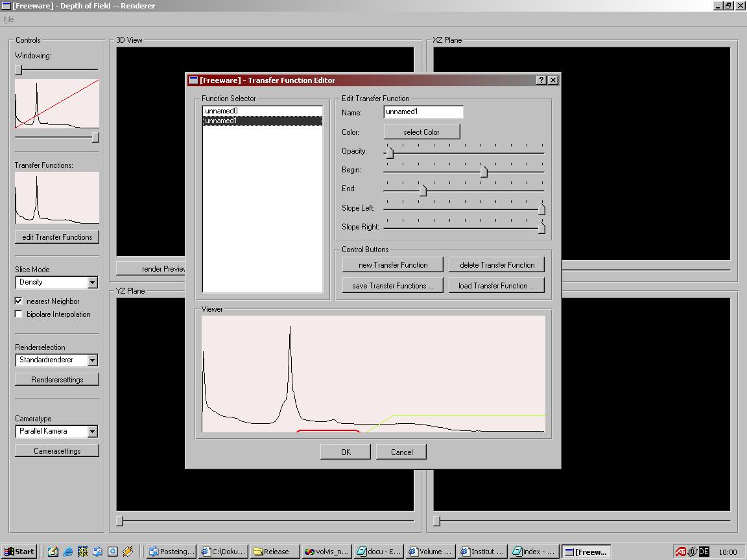Open the volvis taskbar window
The width and height of the screenshot is (747, 560).
click(327, 552)
